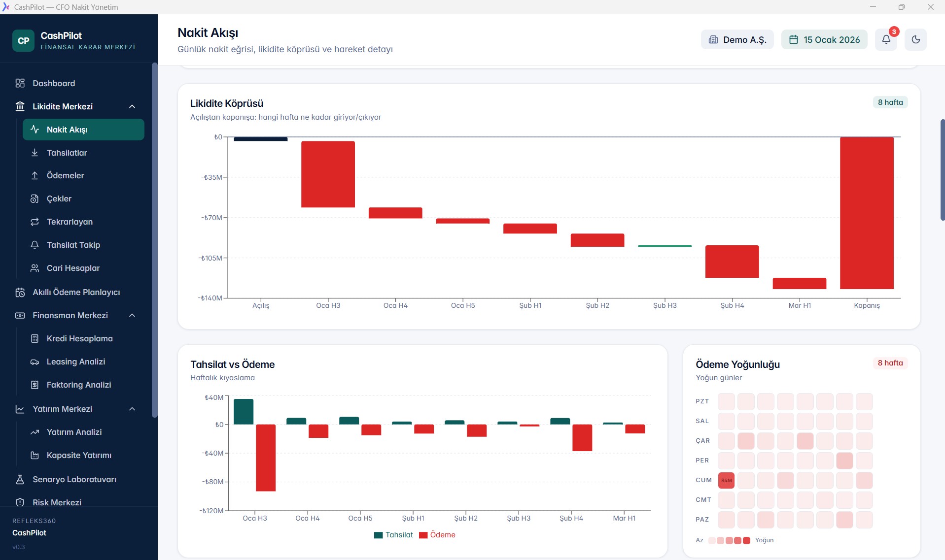Click the Dashboard grid icon
The height and width of the screenshot is (560, 945).
(20, 83)
